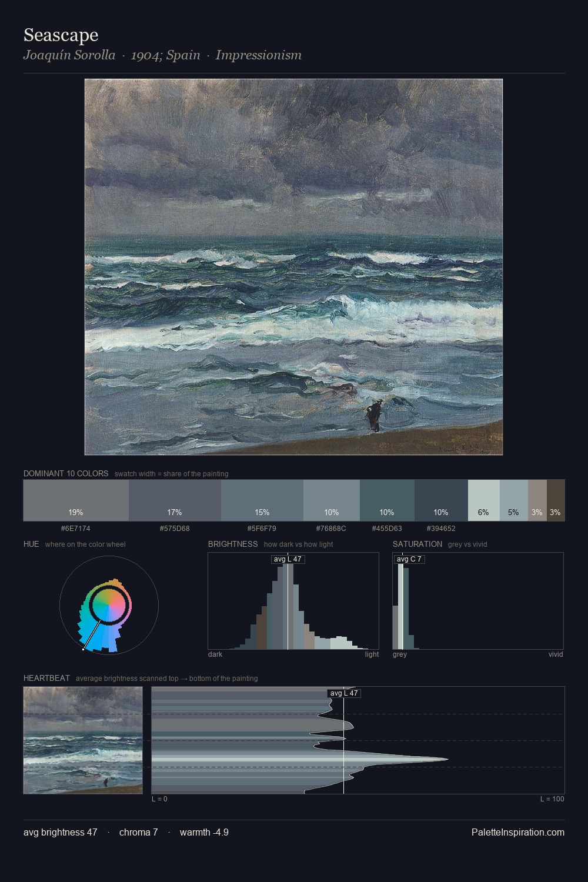Screen dimensions: 588x882
Task: Click the 'avg C 7' label
Action: point(409,559)
